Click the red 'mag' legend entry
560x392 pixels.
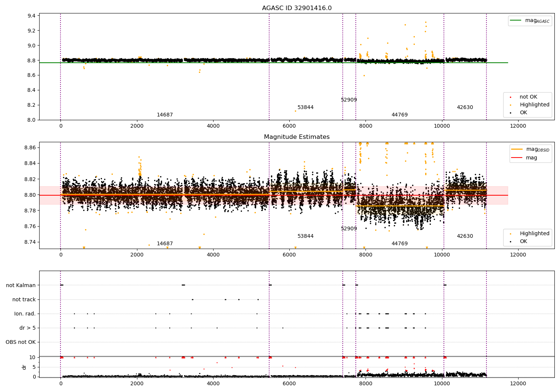tap(524, 158)
